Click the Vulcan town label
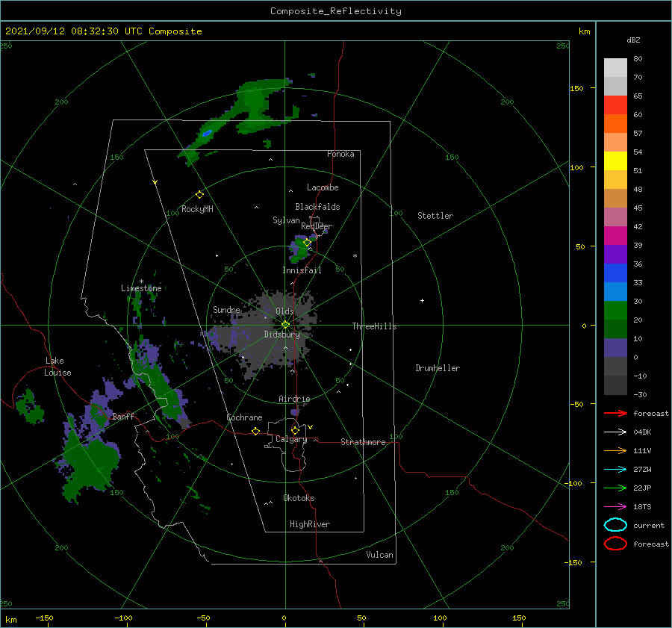This screenshot has height=628, width=672. tap(379, 555)
